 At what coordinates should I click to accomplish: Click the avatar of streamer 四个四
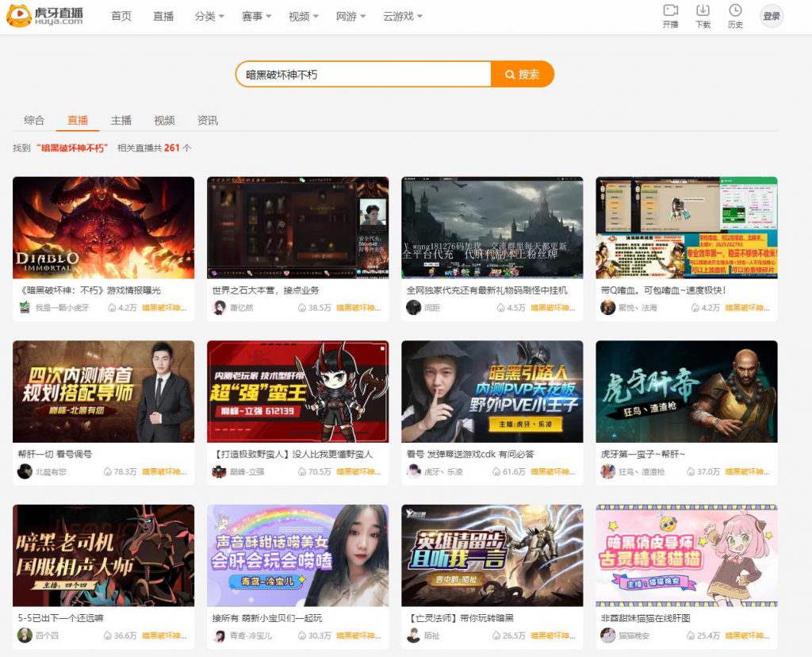click(25, 636)
